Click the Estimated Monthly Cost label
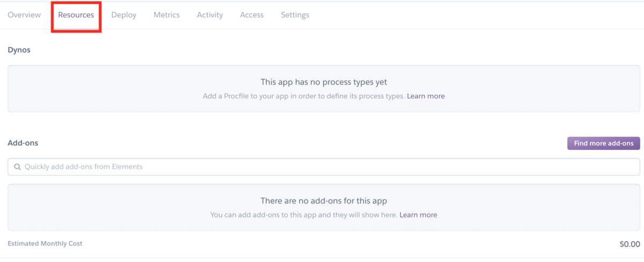 click(45, 244)
